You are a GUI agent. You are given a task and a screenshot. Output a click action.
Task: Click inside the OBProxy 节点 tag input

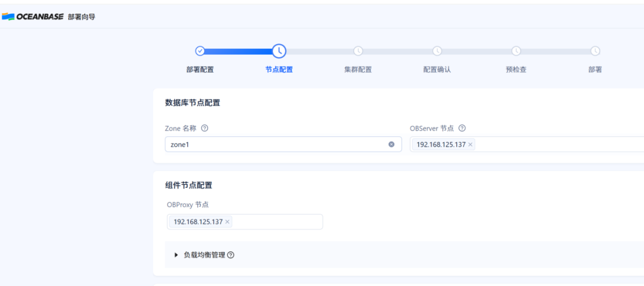pyautogui.click(x=245, y=222)
